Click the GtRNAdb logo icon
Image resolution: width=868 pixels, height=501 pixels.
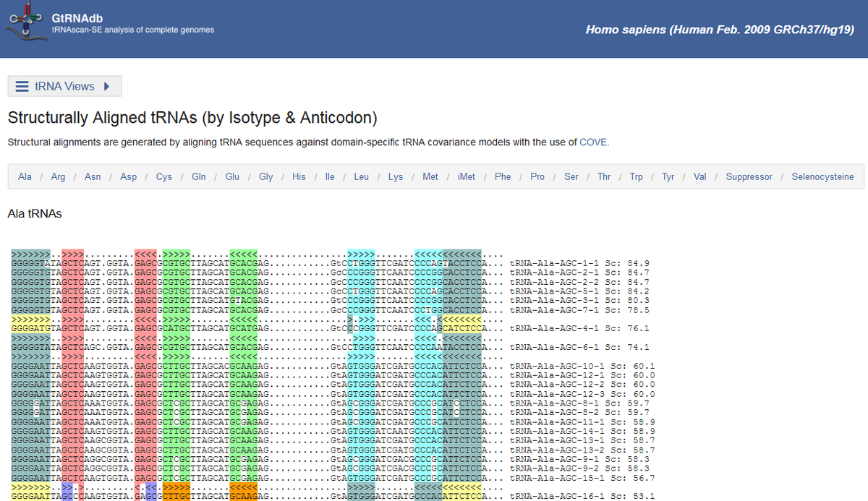click(x=26, y=22)
